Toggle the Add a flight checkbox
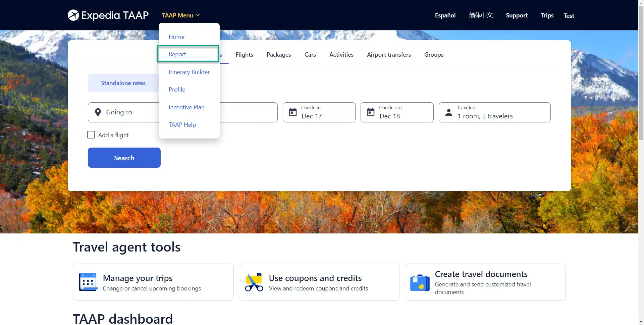 coord(91,135)
